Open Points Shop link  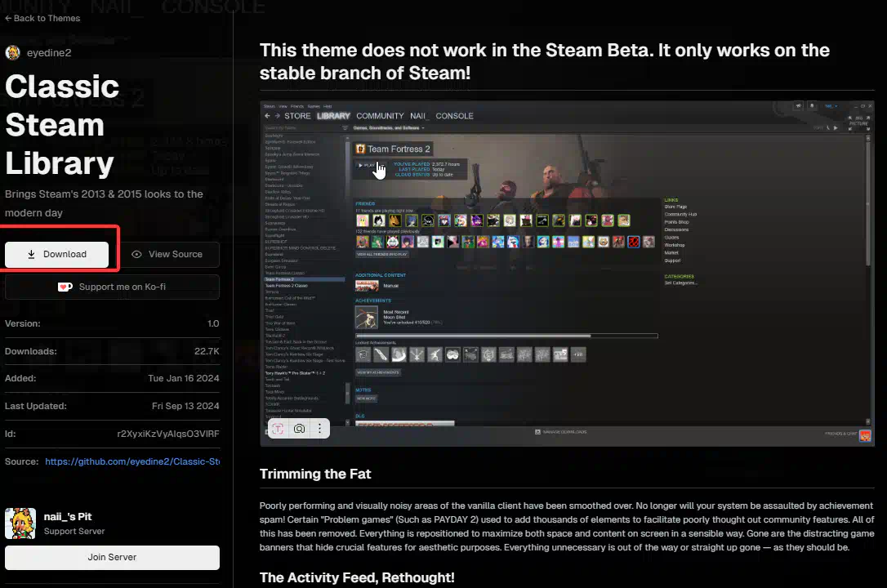pyautogui.click(x=676, y=222)
